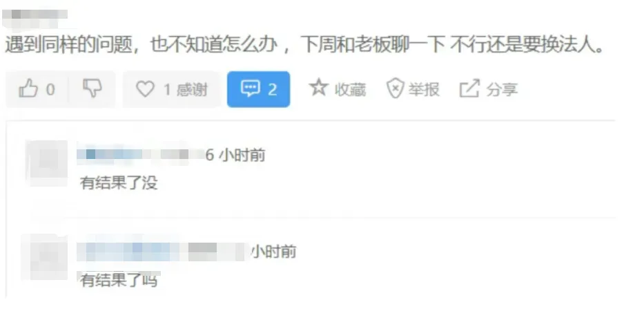Click the star 收藏 icon

click(x=319, y=88)
